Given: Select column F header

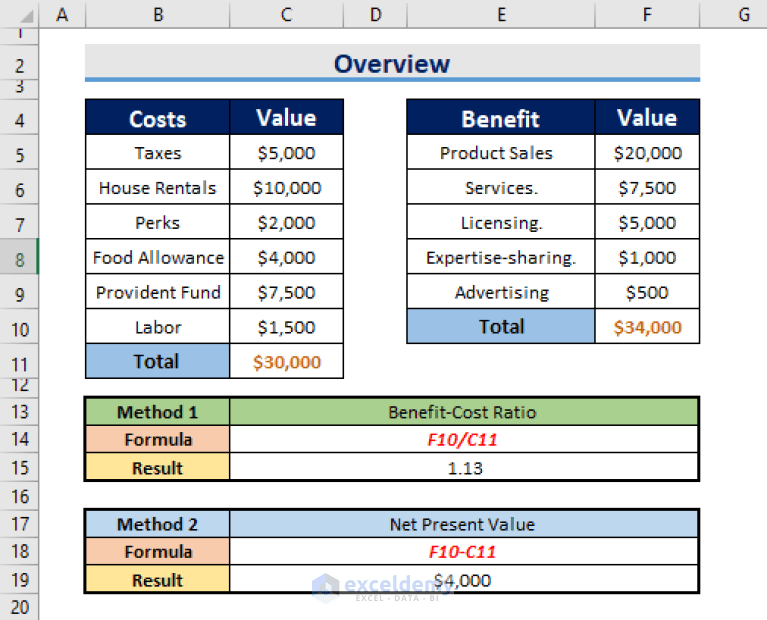Looking at the screenshot, I should coord(647,14).
